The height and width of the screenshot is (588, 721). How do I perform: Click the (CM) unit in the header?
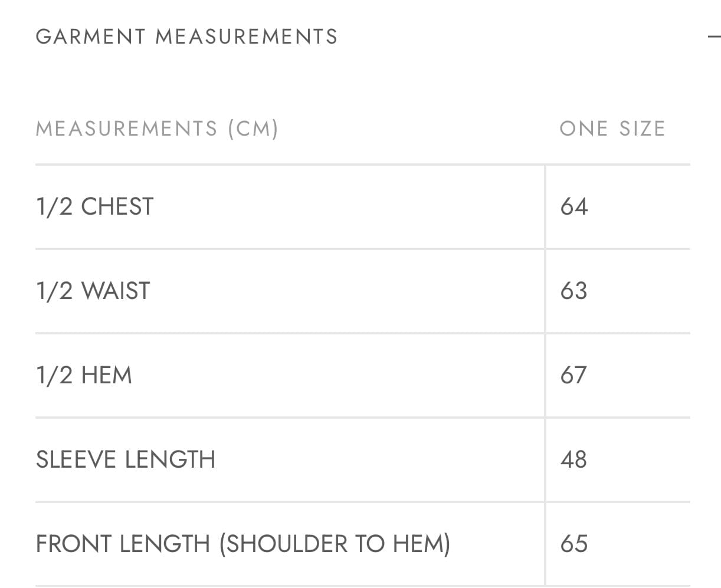[253, 129]
